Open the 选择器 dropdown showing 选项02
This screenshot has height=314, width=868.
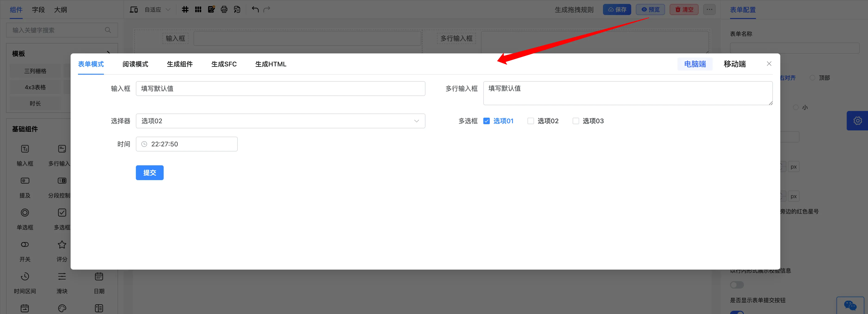(280, 121)
